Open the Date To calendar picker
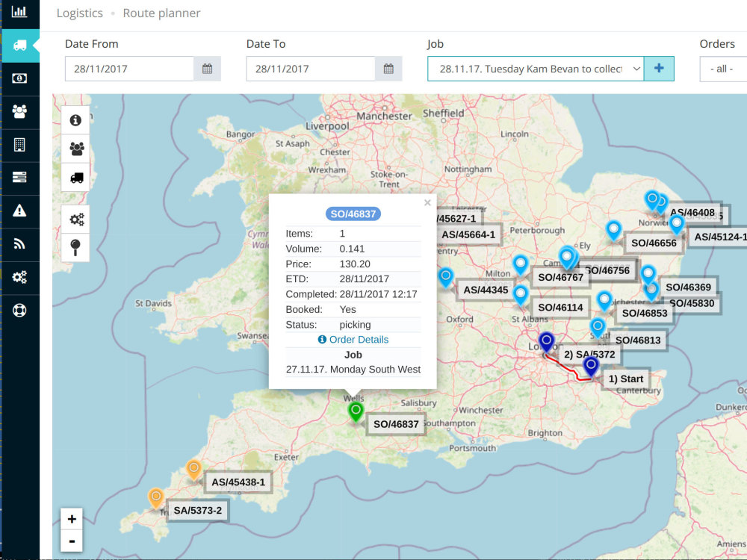Screen dimensions: 747x560 pos(388,69)
